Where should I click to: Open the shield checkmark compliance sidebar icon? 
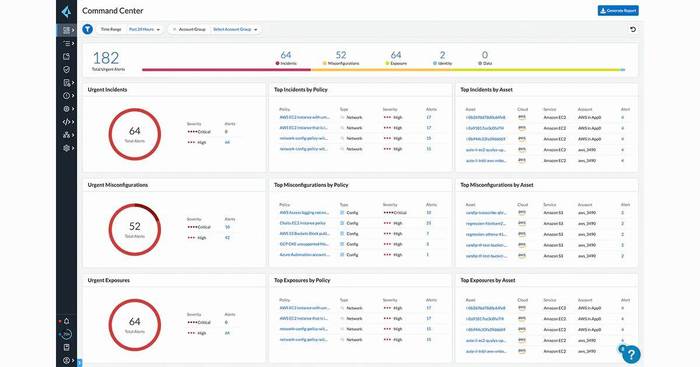tap(67, 69)
